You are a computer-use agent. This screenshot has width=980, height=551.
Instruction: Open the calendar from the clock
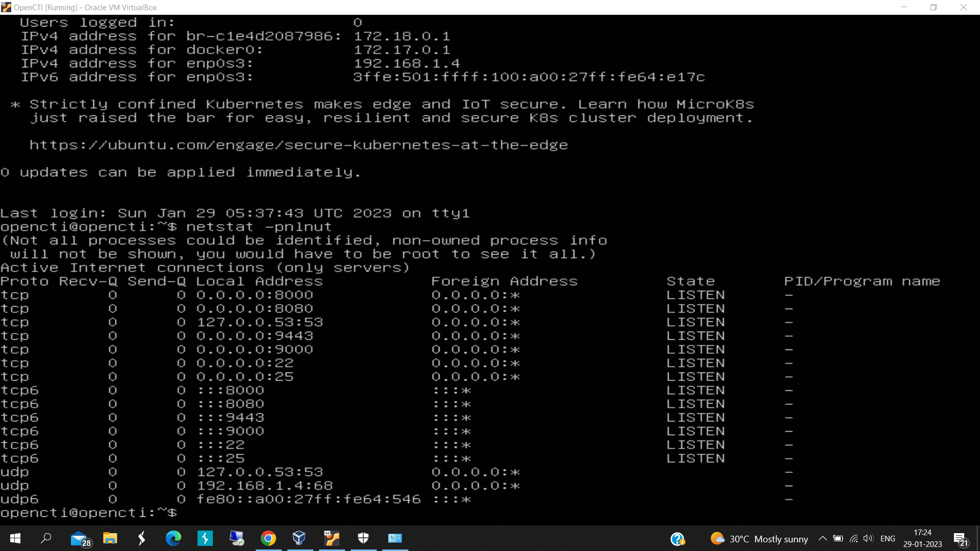click(922, 539)
